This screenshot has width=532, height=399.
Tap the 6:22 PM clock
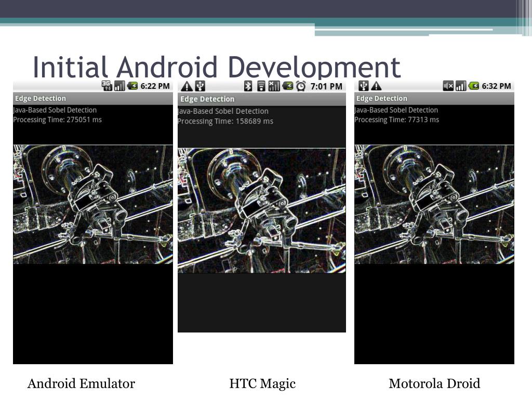pos(155,86)
